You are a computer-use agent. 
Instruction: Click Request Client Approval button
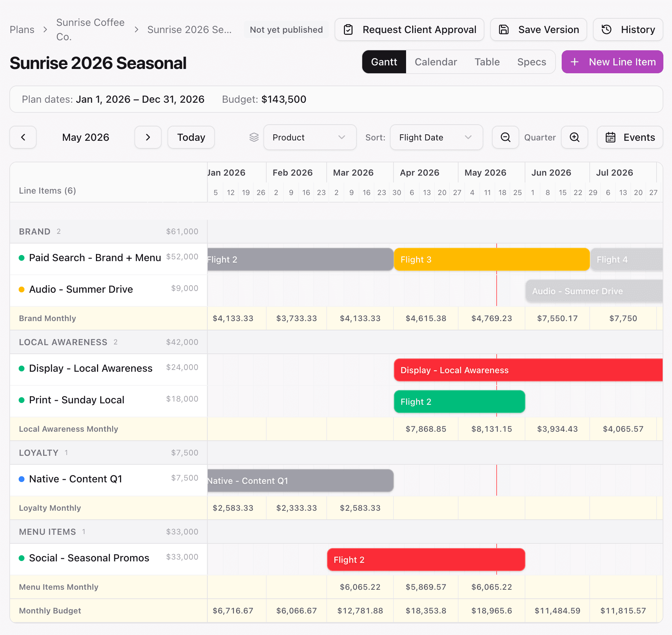409,29
